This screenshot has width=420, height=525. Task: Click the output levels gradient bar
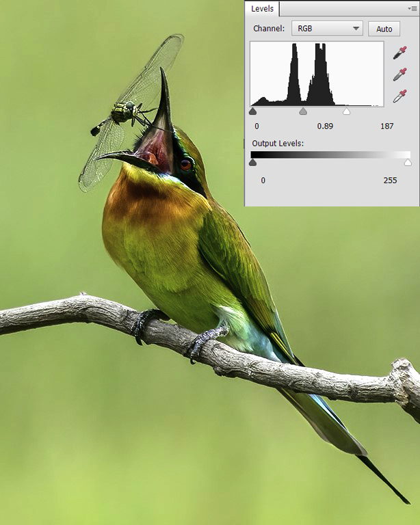pos(330,154)
